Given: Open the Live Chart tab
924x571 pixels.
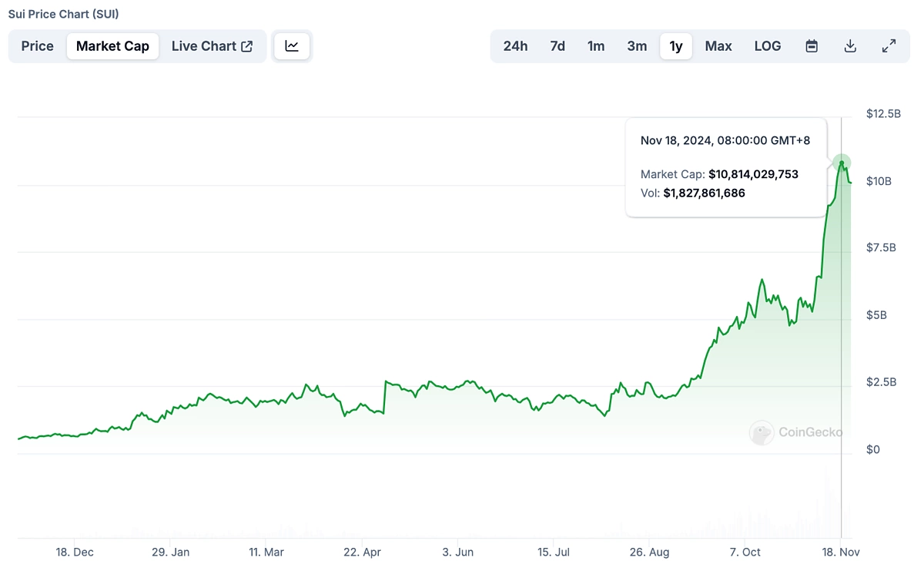Looking at the screenshot, I should pyautogui.click(x=205, y=45).
